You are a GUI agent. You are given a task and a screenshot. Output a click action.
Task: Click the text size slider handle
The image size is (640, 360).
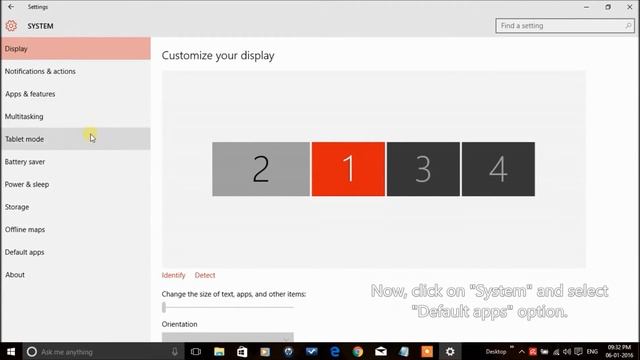[x=164, y=307]
